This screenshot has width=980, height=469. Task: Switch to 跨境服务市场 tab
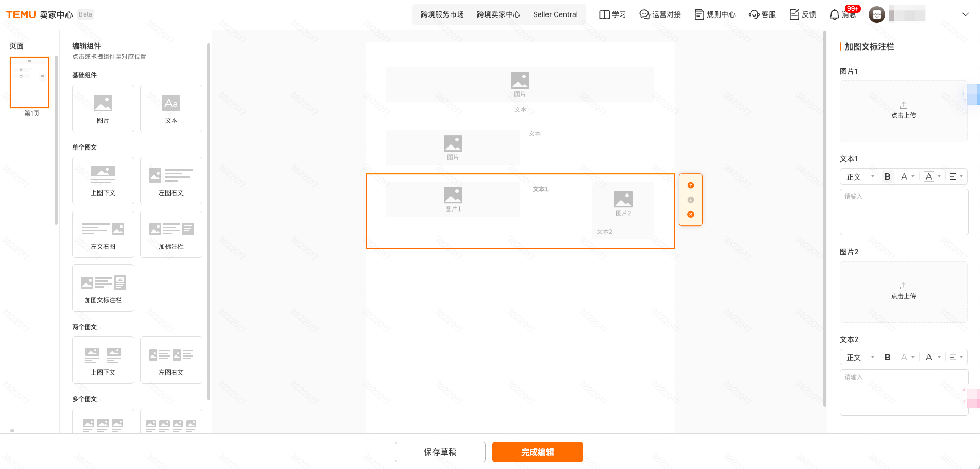pyautogui.click(x=442, y=14)
